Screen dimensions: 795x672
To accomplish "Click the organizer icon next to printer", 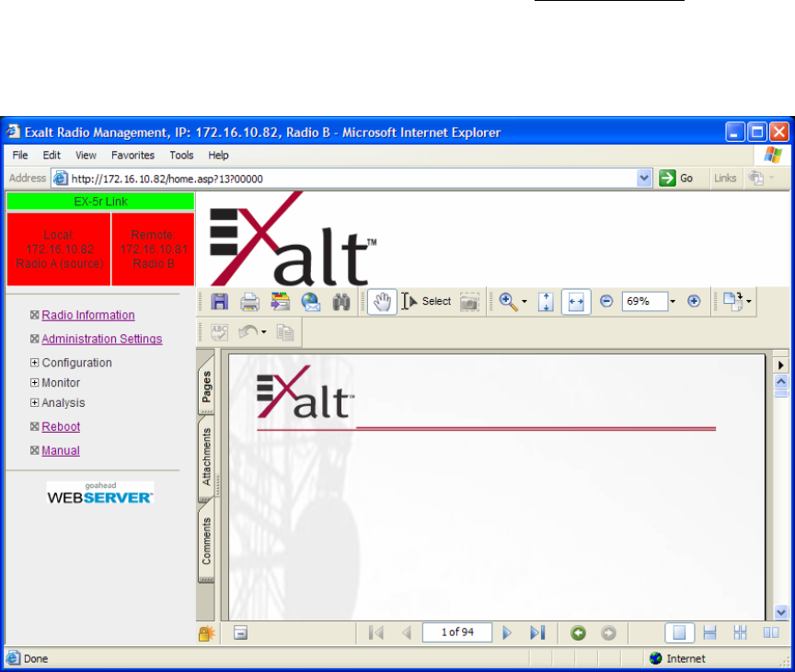I will point(280,302).
